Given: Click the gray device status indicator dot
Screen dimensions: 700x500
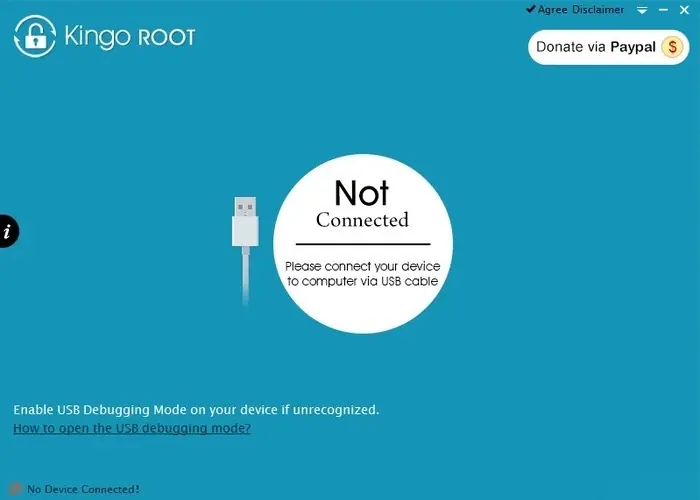Looking at the screenshot, I should (16, 489).
